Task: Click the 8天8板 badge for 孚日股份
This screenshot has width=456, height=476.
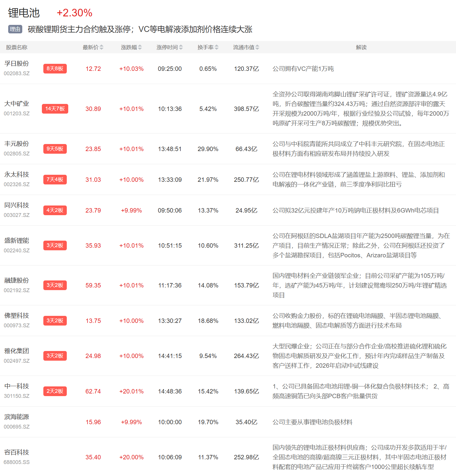Action: click(x=55, y=69)
